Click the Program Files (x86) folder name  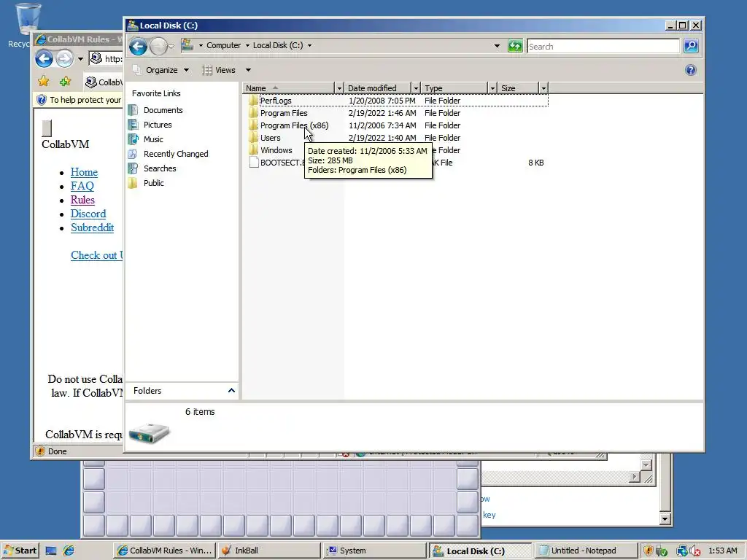(295, 125)
